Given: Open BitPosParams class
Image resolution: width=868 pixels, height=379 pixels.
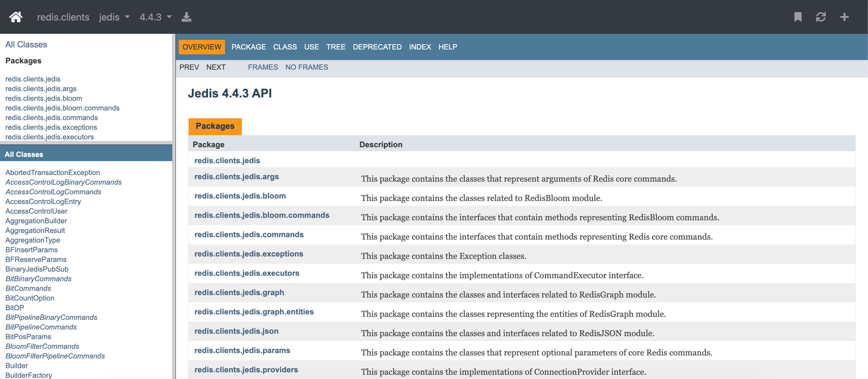Looking at the screenshot, I should [28, 337].
